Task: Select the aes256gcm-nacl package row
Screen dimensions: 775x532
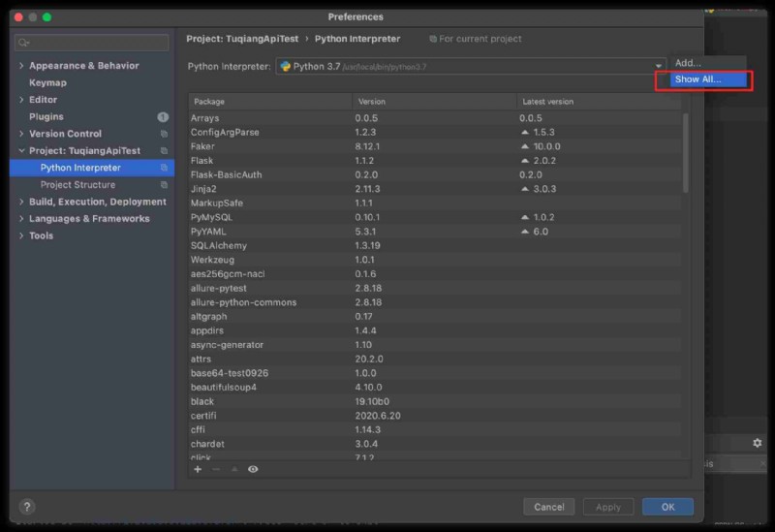Action: [435, 274]
